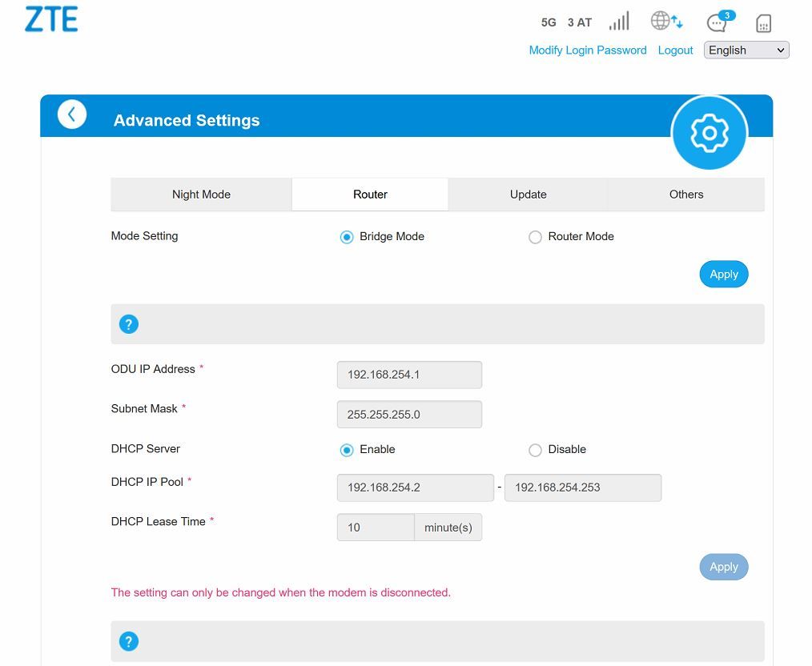Click the settings gear on the blue header
The image size is (812, 666).
709,133
